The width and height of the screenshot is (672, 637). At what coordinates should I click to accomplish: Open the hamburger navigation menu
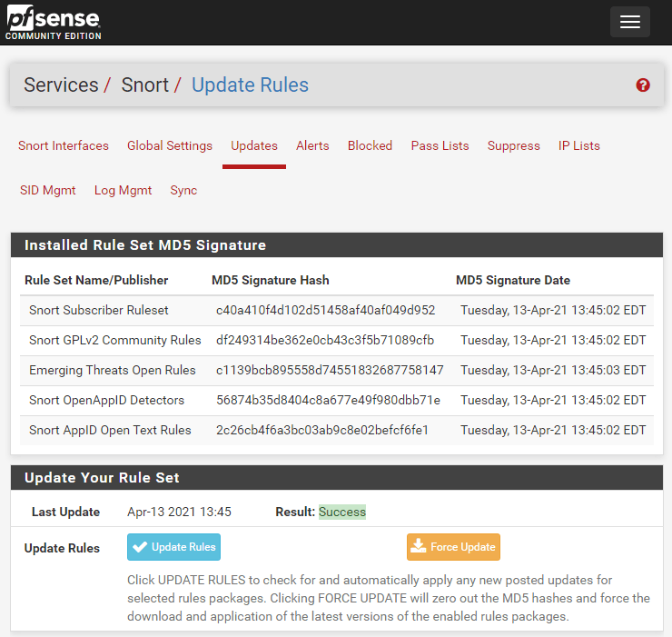(x=629, y=23)
